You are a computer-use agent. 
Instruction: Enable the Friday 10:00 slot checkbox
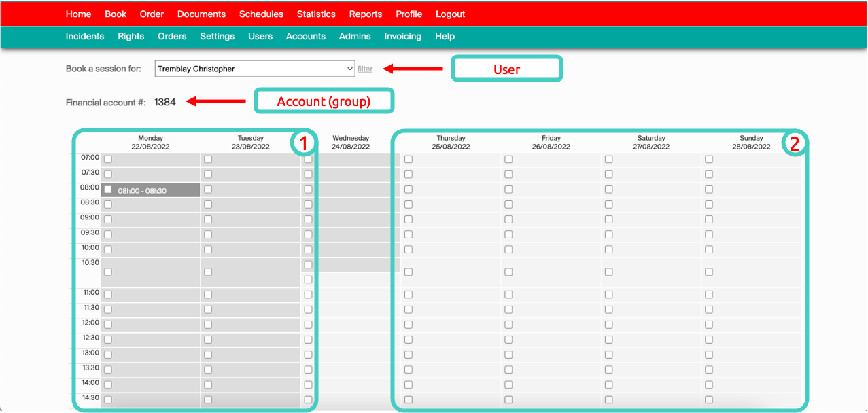point(508,249)
